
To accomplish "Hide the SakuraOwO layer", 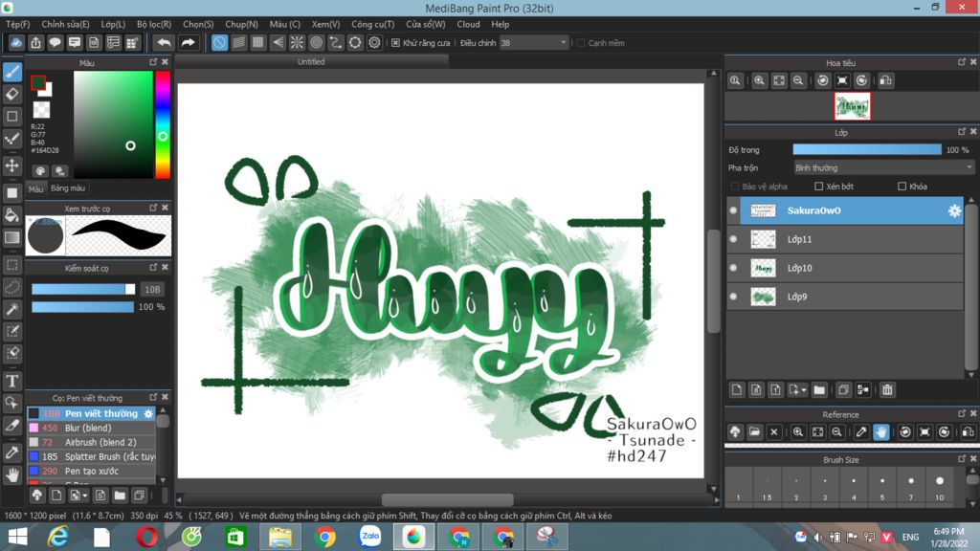I will pyautogui.click(x=734, y=210).
